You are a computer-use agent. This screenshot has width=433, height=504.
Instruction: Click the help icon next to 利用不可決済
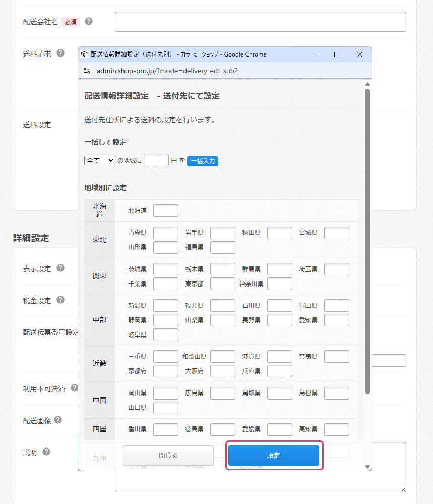pos(74,388)
